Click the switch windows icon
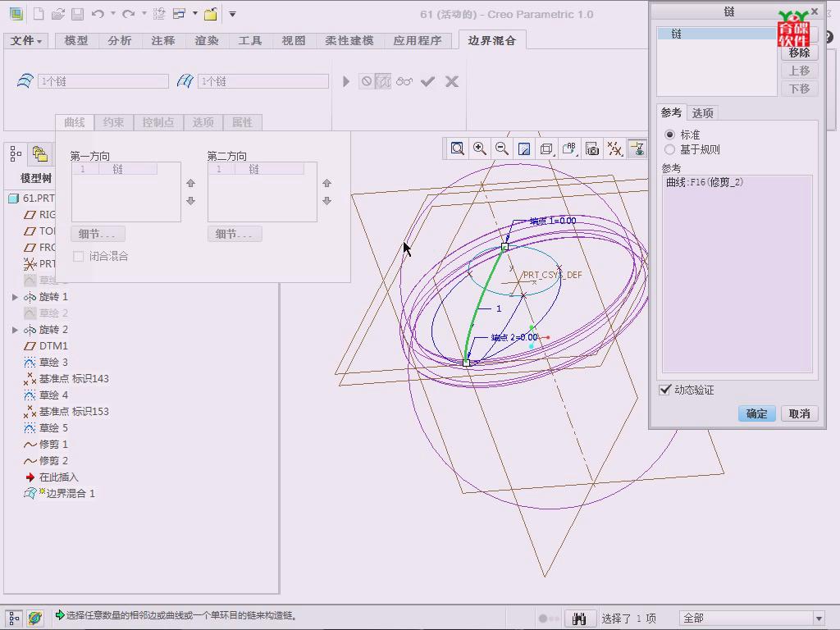Viewport: 840px width, 630px height. pyautogui.click(x=180, y=14)
